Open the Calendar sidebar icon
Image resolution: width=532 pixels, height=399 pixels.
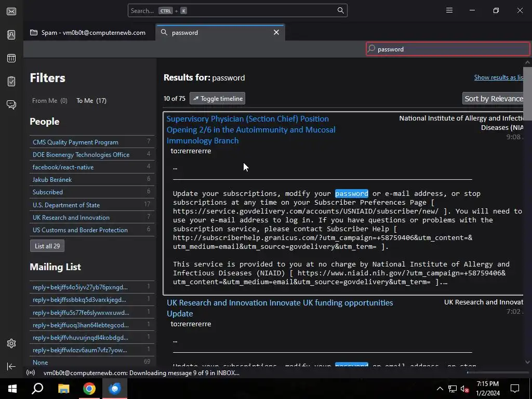(x=11, y=58)
